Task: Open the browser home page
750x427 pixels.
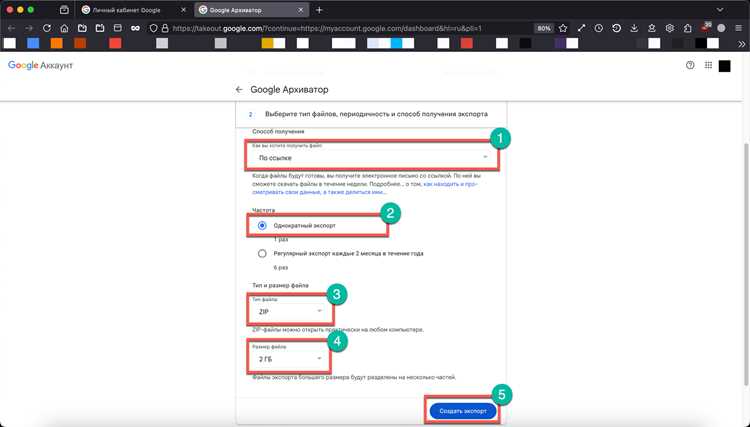Action: coord(65,28)
